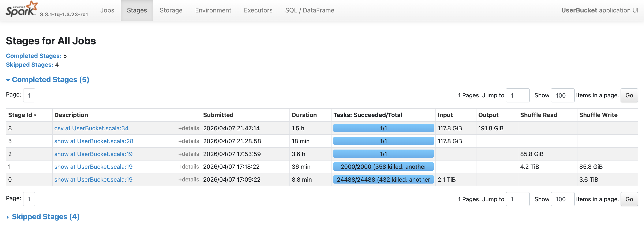Go to the Executors tab
The height and width of the screenshot is (226, 644).
tap(258, 10)
